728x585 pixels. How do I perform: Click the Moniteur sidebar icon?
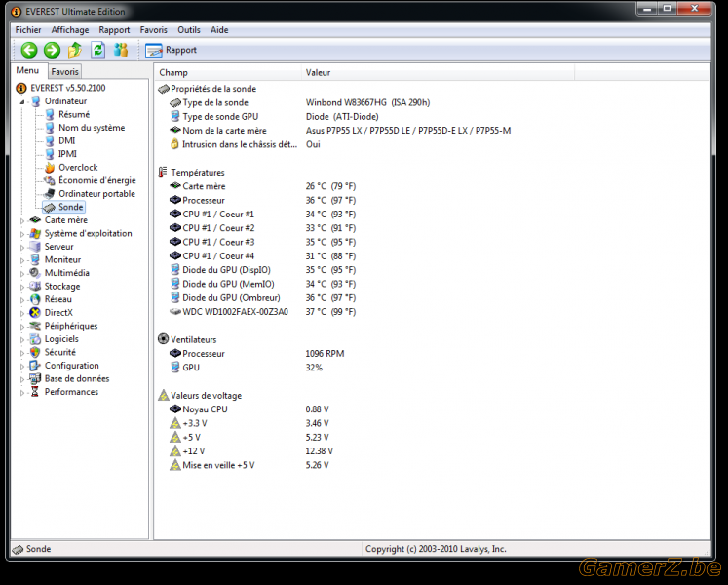click(x=35, y=259)
